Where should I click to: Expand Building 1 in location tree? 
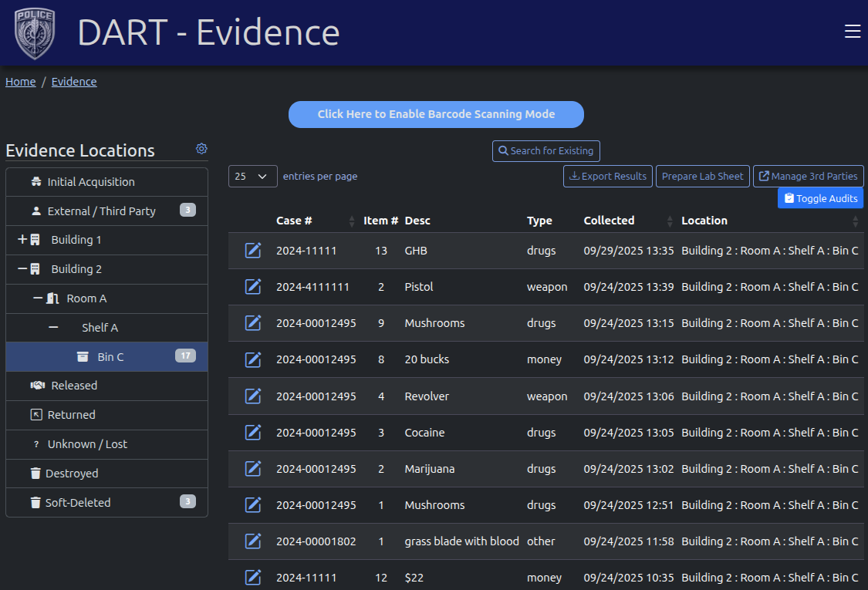[22, 240]
